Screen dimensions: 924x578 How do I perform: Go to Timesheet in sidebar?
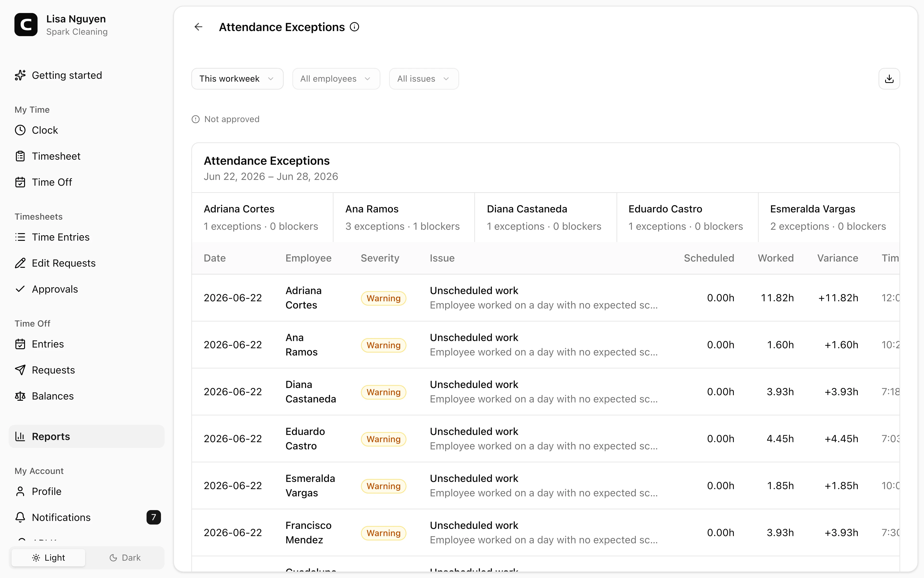click(x=87, y=156)
